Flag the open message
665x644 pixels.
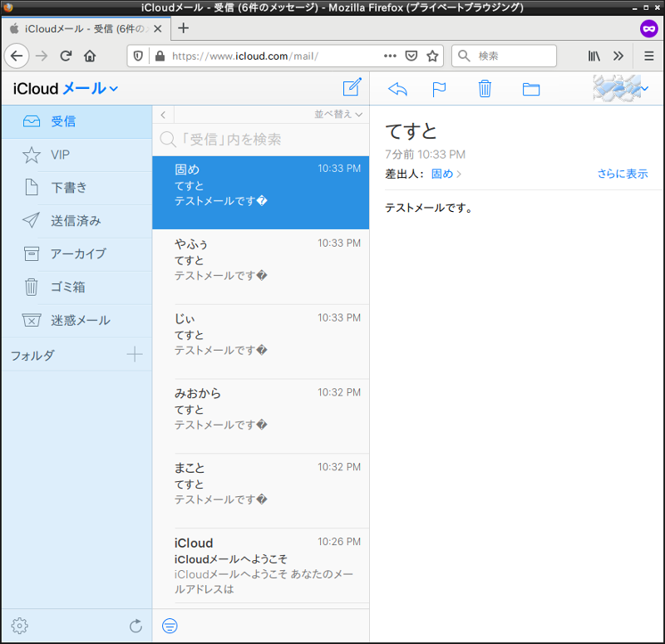tap(439, 89)
